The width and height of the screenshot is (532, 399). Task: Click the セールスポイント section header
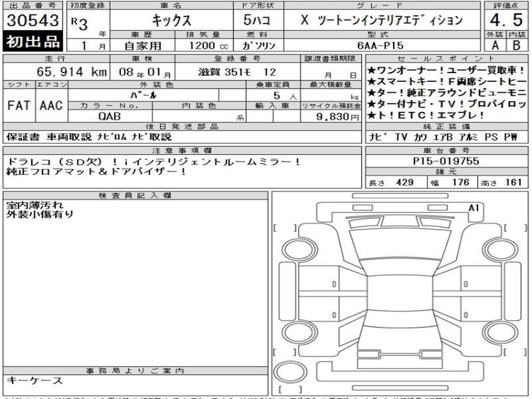[446, 59]
